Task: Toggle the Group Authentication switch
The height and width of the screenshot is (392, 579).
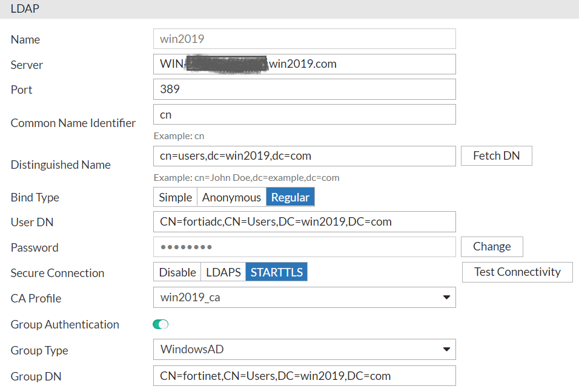Action: [x=160, y=324]
